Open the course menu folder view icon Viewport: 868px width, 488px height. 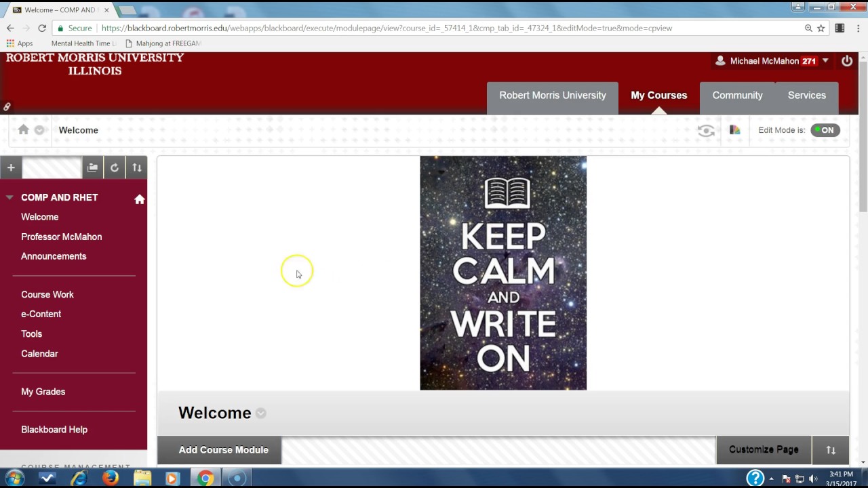[x=92, y=167]
